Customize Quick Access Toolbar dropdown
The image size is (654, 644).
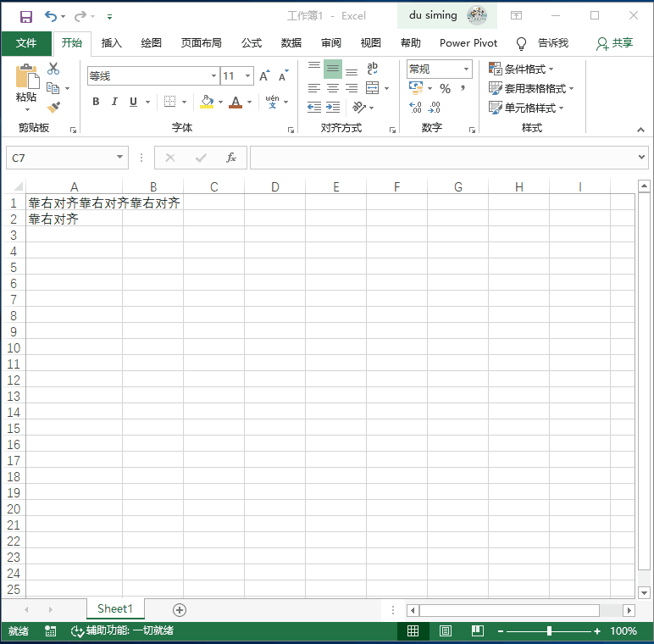coord(109,17)
